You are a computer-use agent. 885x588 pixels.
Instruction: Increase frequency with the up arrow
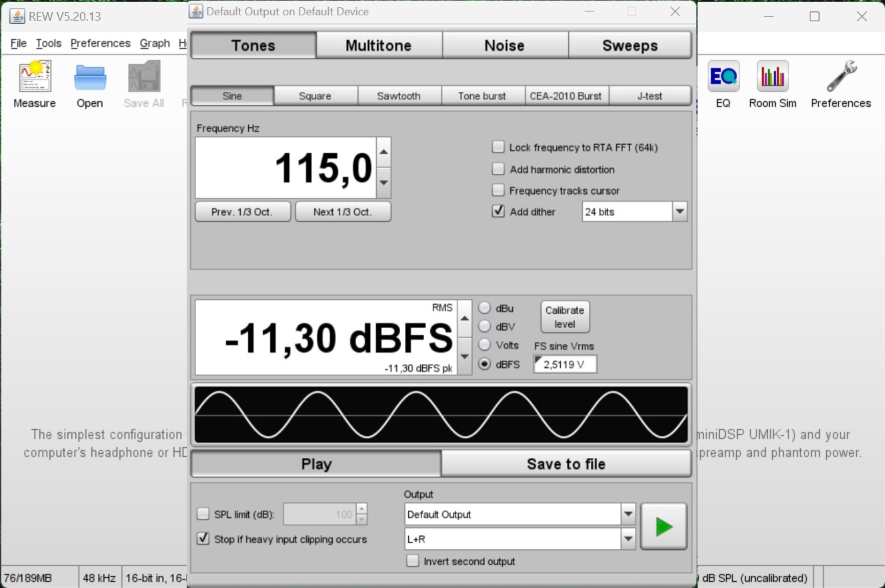click(x=383, y=153)
